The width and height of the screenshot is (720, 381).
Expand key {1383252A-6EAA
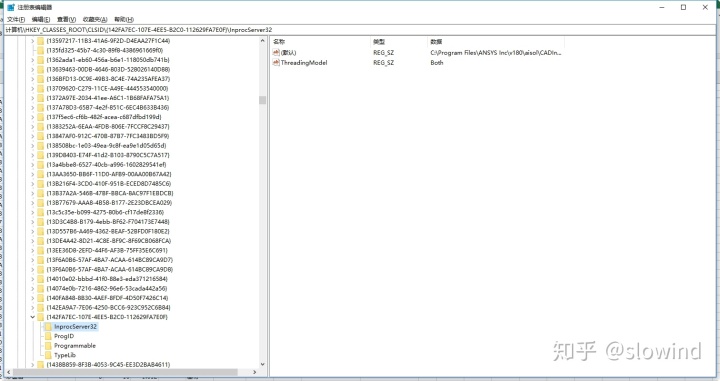tap(33, 127)
